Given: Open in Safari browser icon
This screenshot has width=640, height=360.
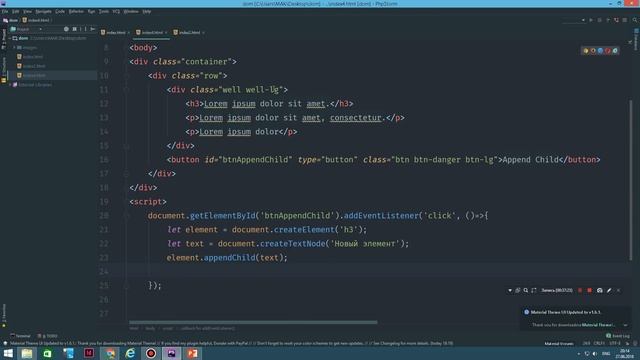Looking at the screenshot, I should [600, 51].
